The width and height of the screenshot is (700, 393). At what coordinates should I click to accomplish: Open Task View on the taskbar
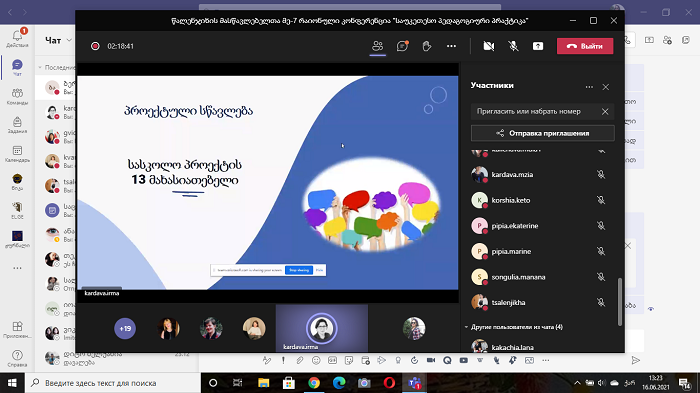pos(237,383)
